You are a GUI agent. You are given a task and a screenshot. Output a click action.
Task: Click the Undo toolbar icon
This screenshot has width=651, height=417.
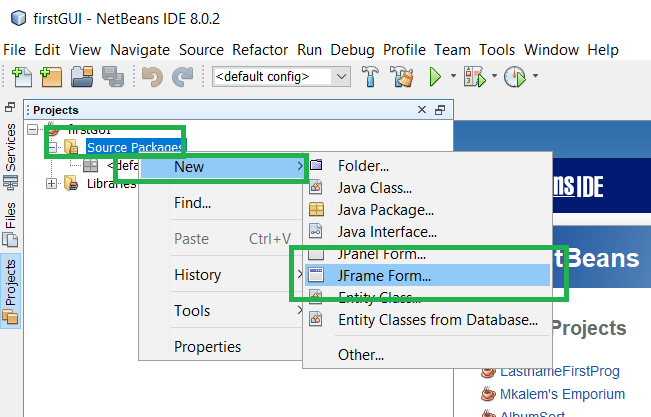(152, 77)
